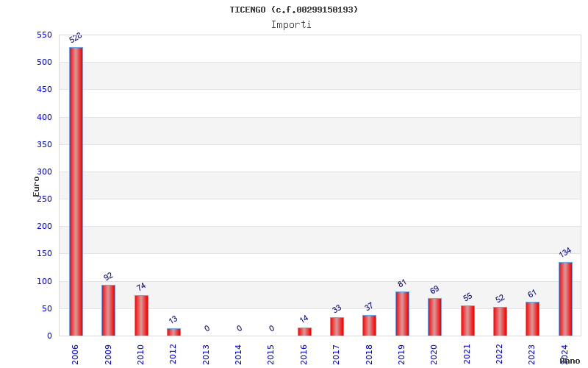Select the 2019 bar valued 81
This screenshot has height=368, width=588.
402,314
